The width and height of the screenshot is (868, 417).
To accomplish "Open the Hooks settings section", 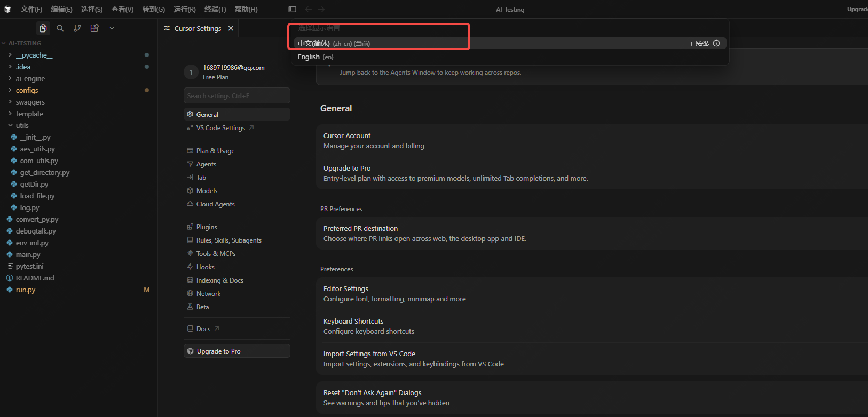I will click(x=237, y=267).
